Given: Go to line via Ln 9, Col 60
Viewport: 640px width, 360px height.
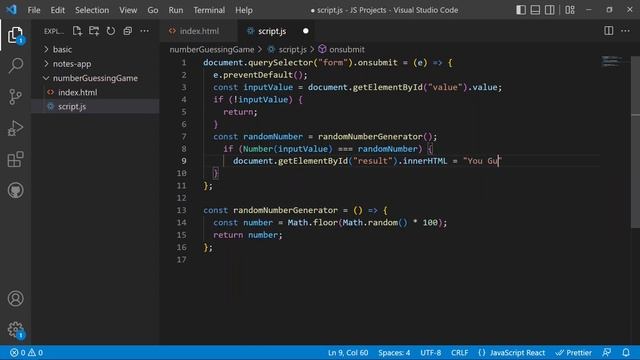Looking at the screenshot, I should coord(348,353).
